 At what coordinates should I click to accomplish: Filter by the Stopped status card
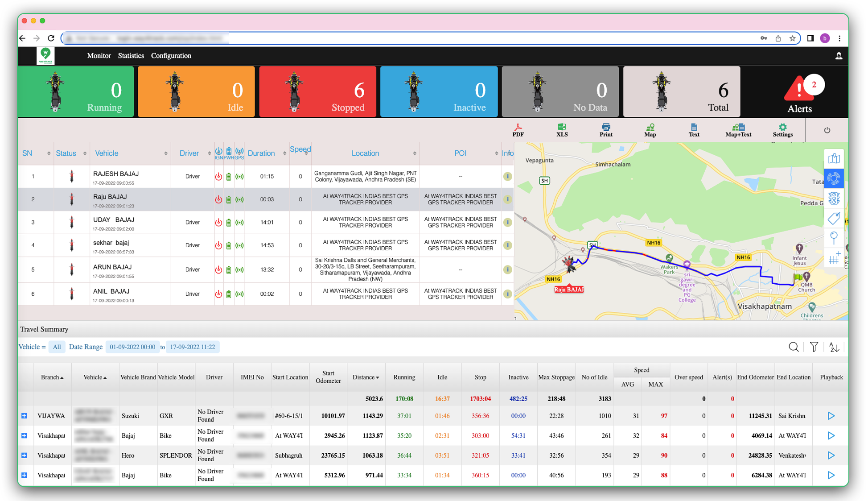point(317,91)
